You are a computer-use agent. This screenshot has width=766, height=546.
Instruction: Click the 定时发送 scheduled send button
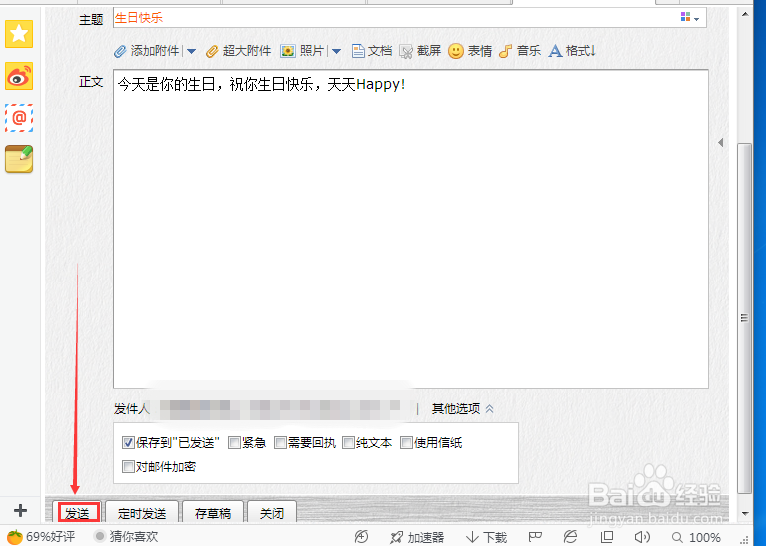coord(142,513)
